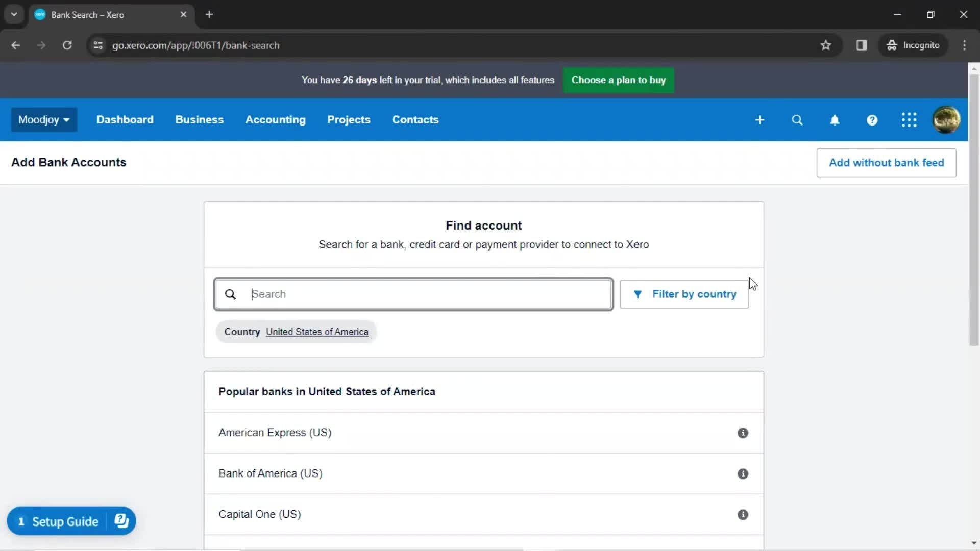Open the Xero quick-add plus menu

point(759,120)
